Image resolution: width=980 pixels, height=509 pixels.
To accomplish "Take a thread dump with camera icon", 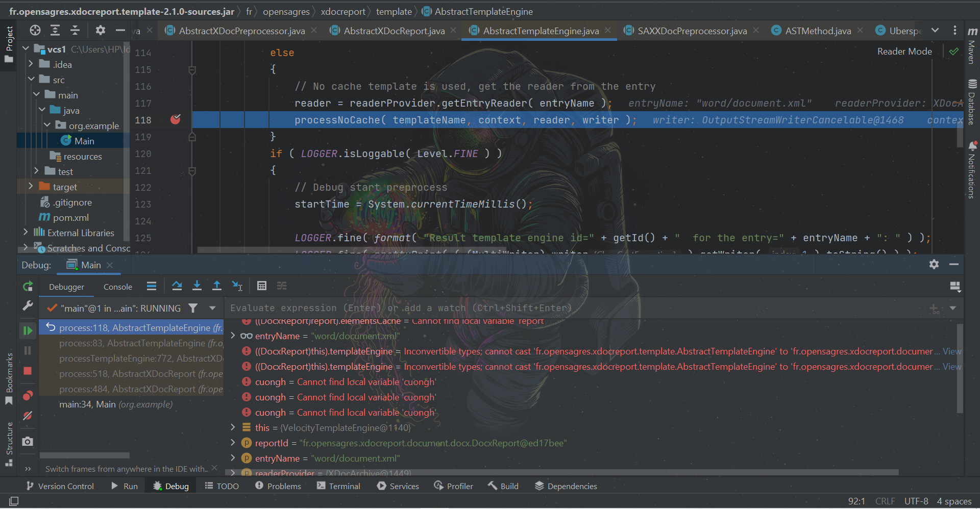I will pos(28,441).
